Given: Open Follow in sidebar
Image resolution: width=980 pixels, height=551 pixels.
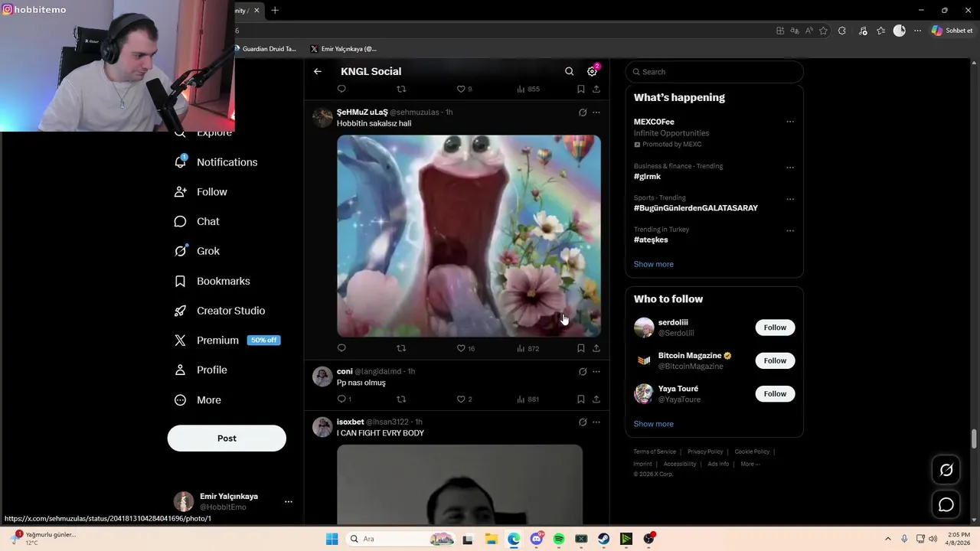Looking at the screenshot, I should pos(201,192).
